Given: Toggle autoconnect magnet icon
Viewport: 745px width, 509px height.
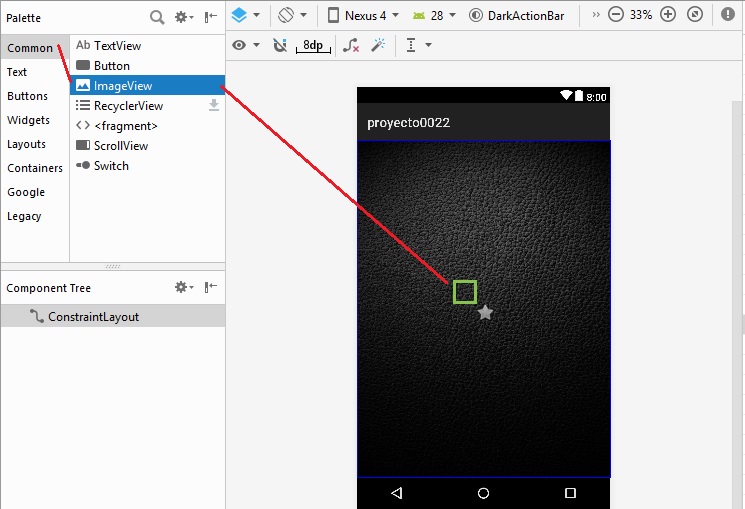Looking at the screenshot, I should point(280,45).
